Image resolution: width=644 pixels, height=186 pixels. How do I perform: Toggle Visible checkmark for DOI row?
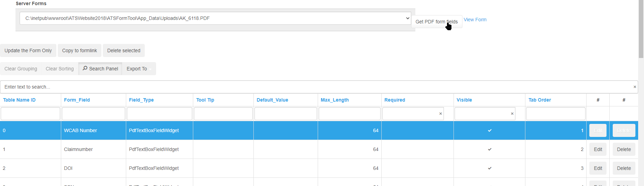pyautogui.click(x=490, y=168)
